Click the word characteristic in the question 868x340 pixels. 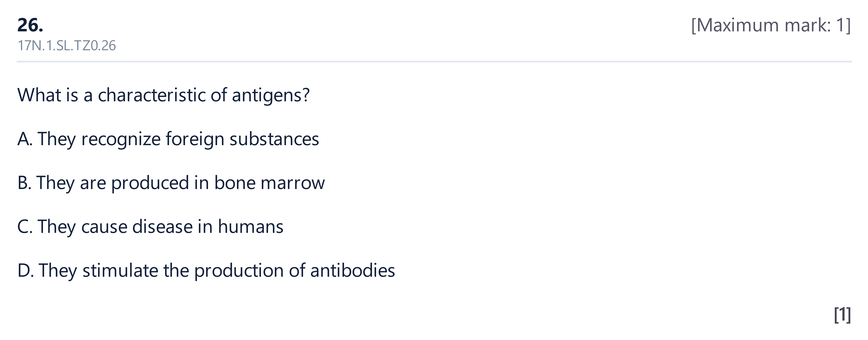pyautogui.click(x=152, y=95)
